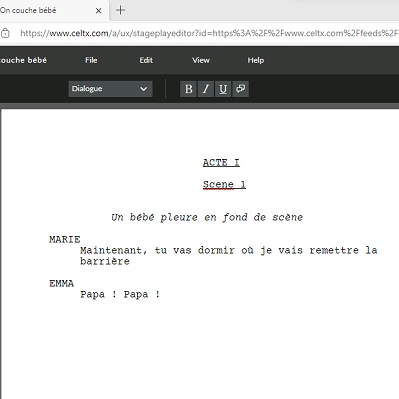399x399 pixels.
Task: Open the Dialogue element type dropdown
Action: 110,89
